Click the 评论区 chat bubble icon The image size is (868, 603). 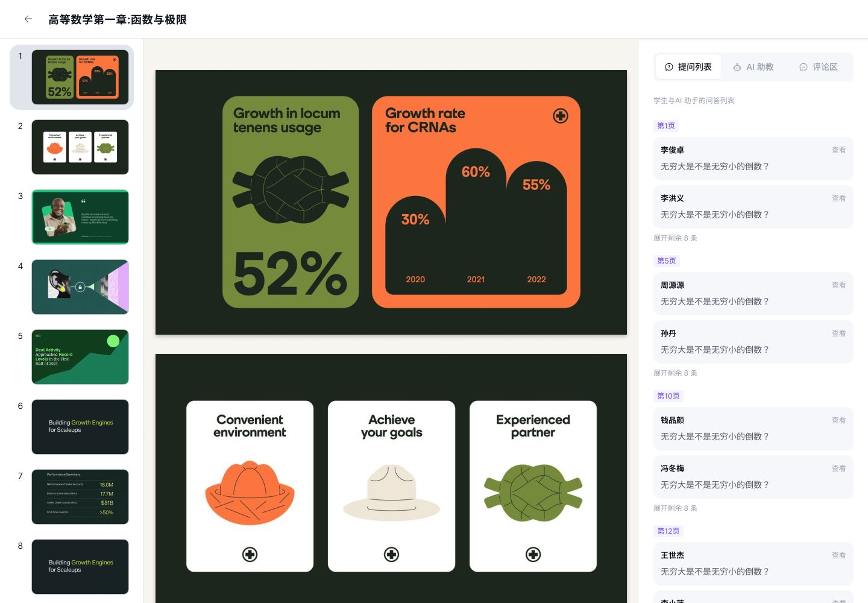click(803, 68)
